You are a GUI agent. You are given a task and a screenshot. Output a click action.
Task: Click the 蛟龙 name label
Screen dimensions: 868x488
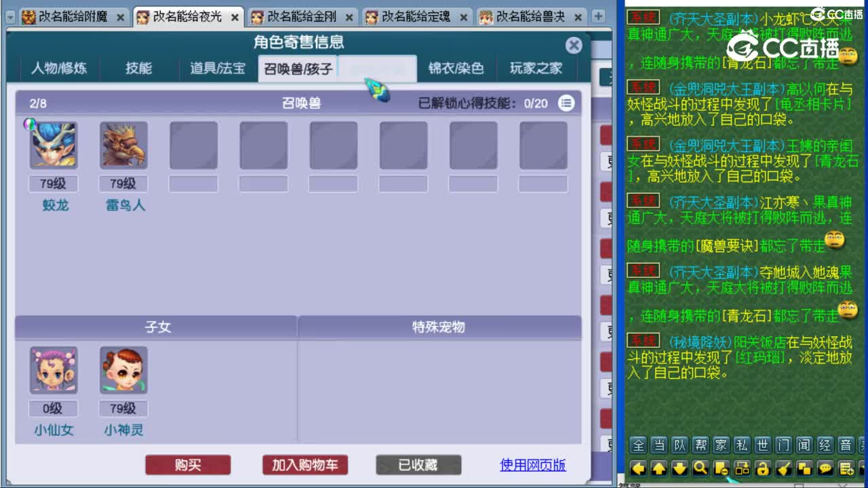coord(56,205)
